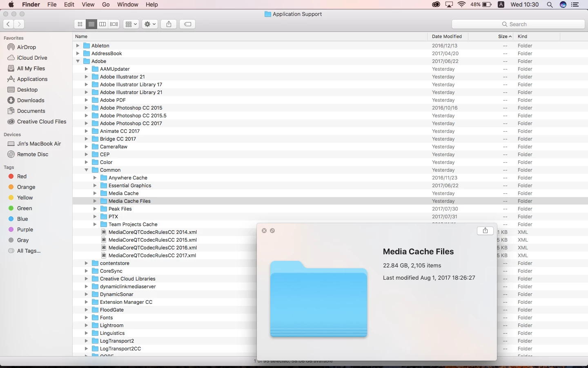Open the Action gear menu
The height and width of the screenshot is (368, 588).
tap(150, 24)
